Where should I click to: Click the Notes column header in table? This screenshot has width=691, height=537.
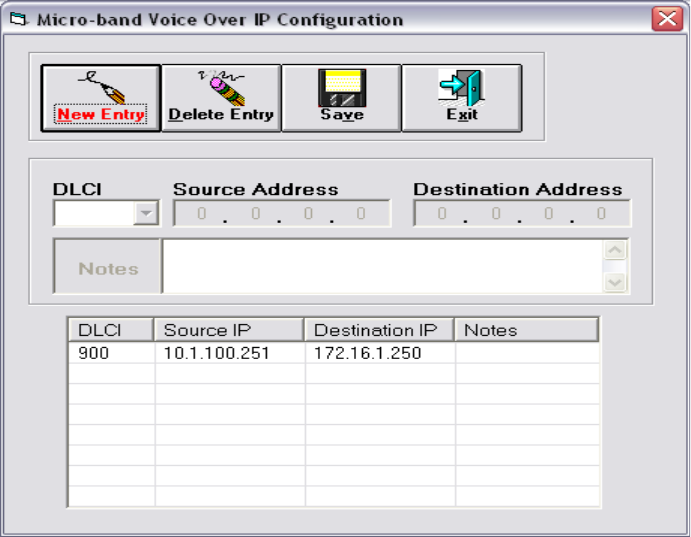(x=526, y=330)
